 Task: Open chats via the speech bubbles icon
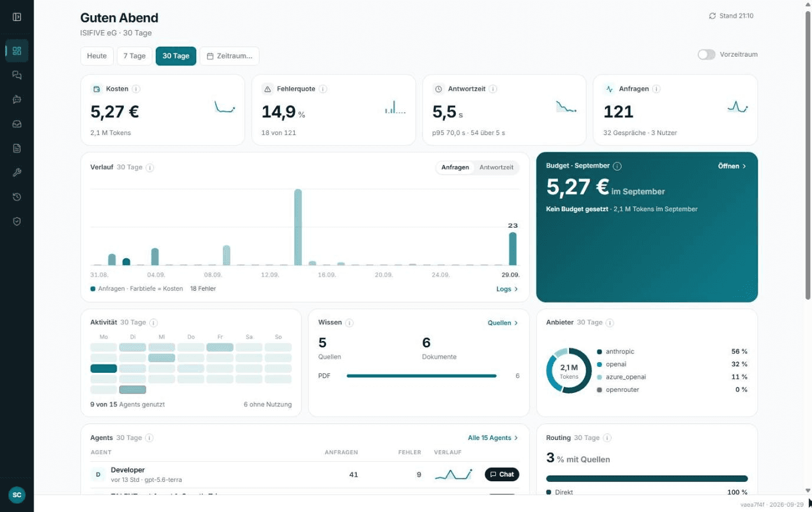tap(17, 75)
